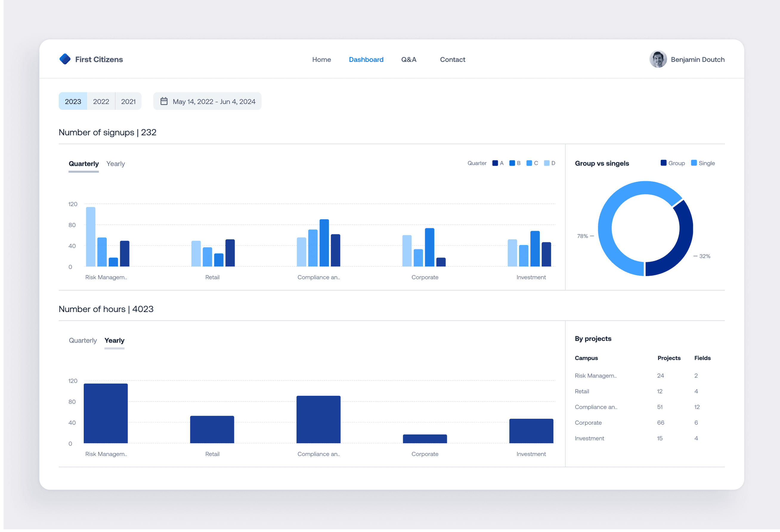Click the Group legend marker
This screenshot has width=780, height=532.
(x=663, y=163)
